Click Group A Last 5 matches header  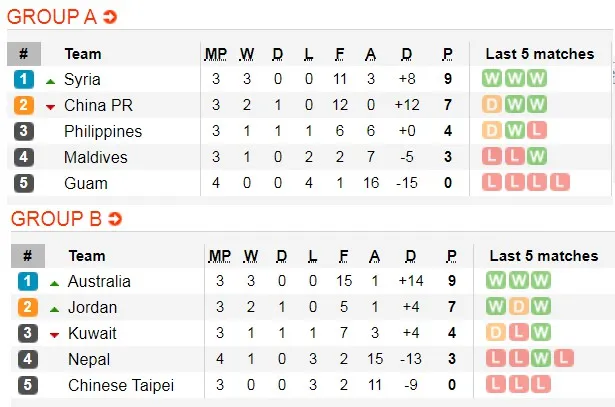[539, 54]
